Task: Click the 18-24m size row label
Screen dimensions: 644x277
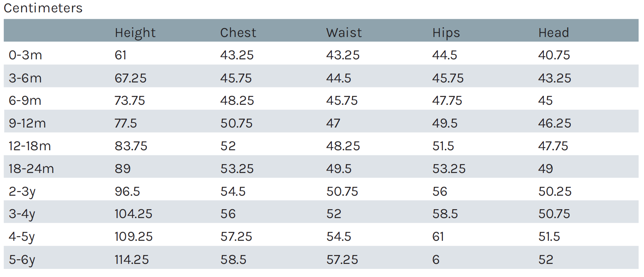Action: pyautogui.click(x=31, y=169)
